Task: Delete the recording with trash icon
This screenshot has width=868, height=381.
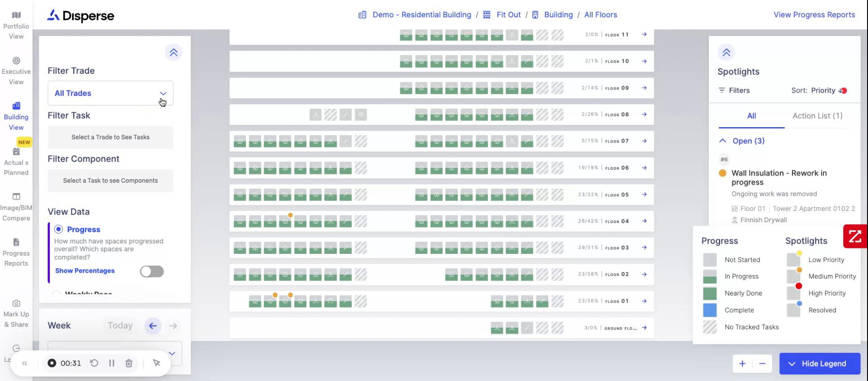Action: (129, 363)
